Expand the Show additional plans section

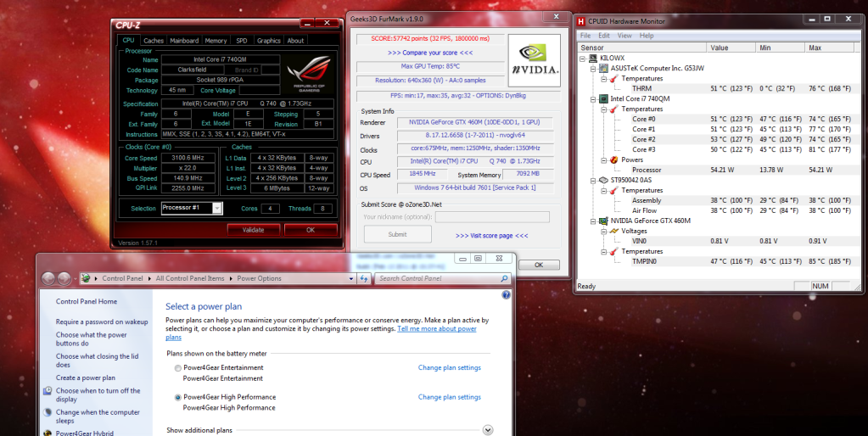click(488, 430)
